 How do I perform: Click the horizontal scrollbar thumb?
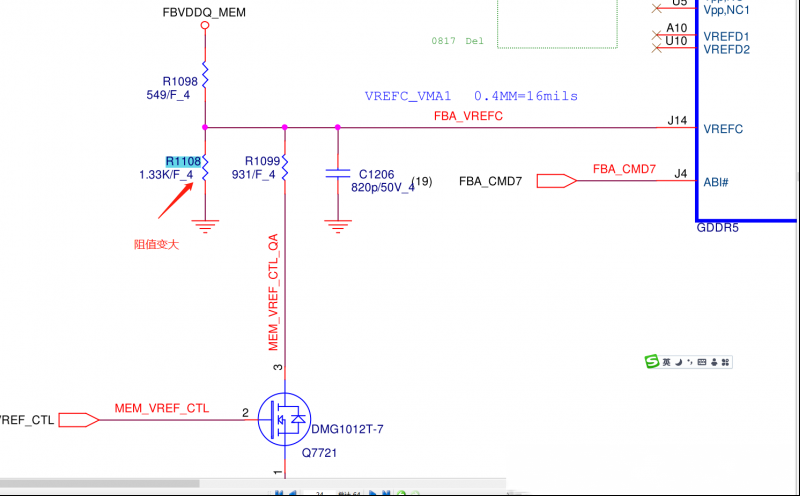pos(99,483)
